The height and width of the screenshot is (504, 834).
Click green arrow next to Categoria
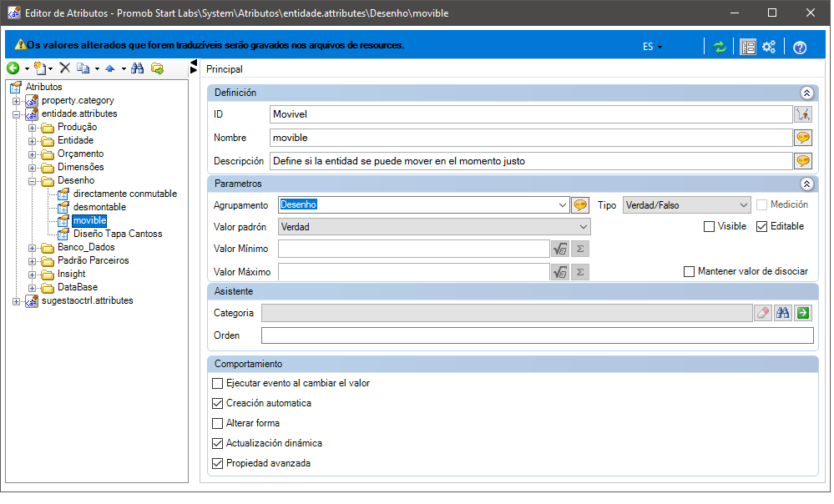tap(803, 313)
